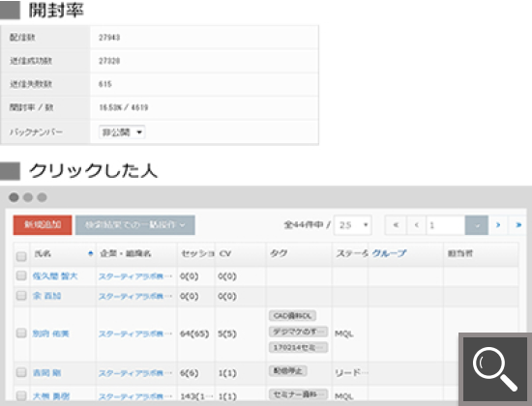Toggle the select-all checkbox in header
This screenshot has height=406, width=532.
[21, 256]
